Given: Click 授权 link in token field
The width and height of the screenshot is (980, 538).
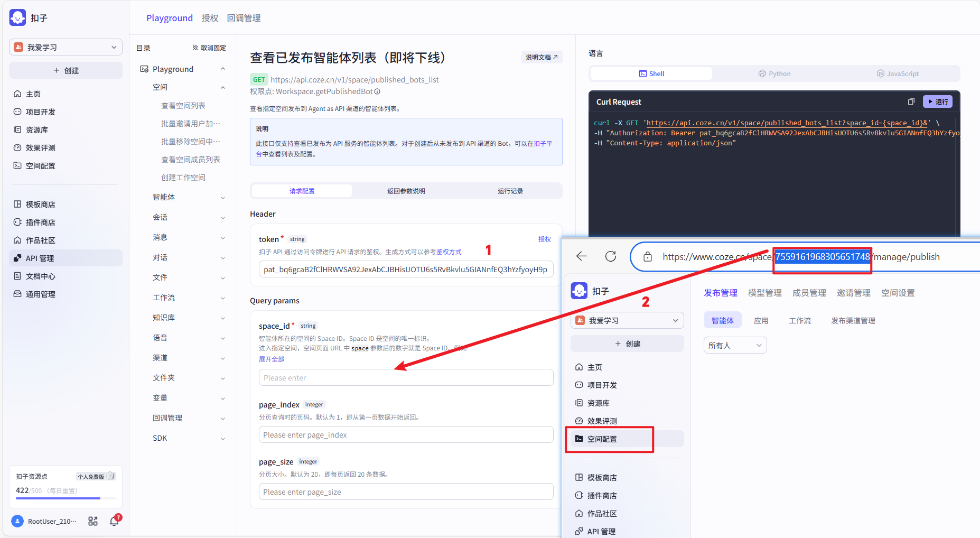Looking at the screenshot, I should 545,239.
